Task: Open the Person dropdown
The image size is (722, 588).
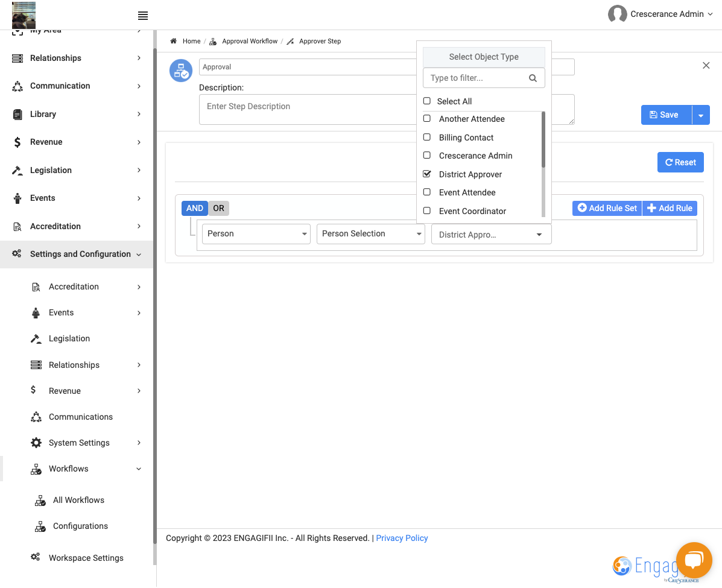Action: [x=256, y=234]
